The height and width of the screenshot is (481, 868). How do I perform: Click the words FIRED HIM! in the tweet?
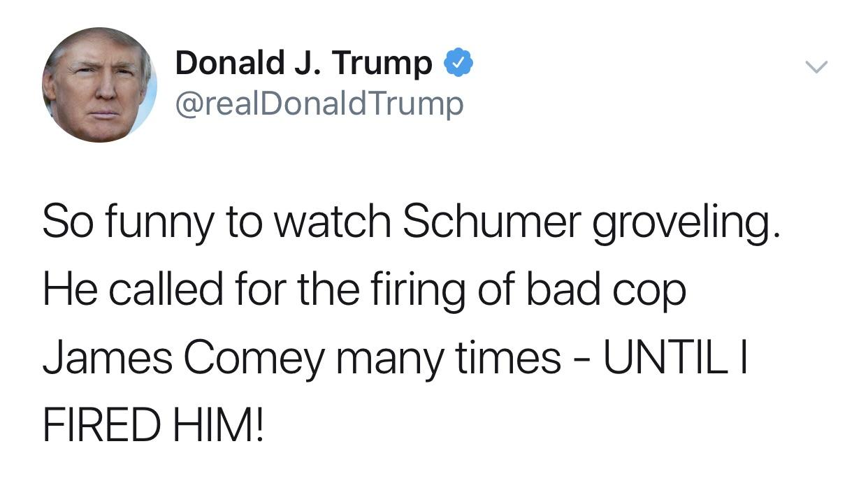pos(154,425)
